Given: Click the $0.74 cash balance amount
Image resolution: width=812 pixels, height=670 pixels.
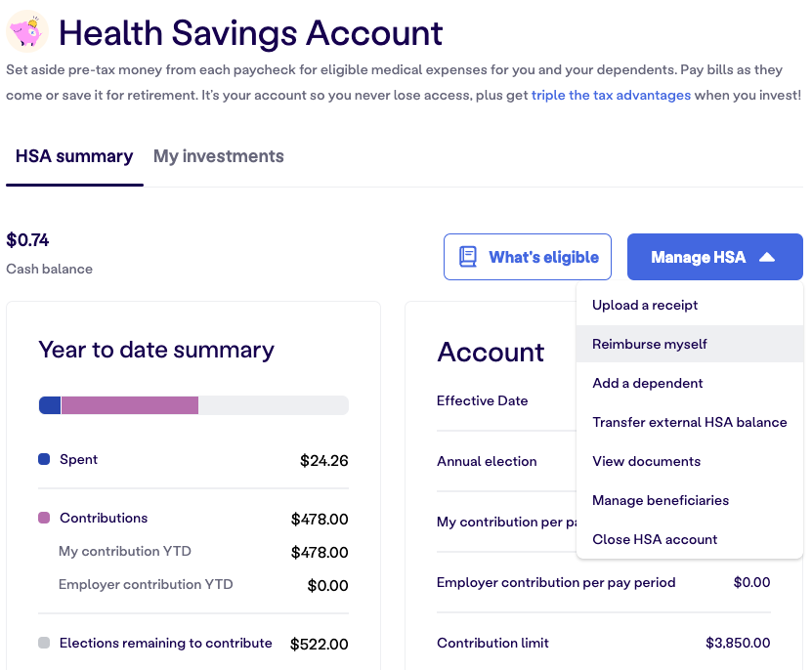Looking at the screenshot, I should tap(27, 240).
